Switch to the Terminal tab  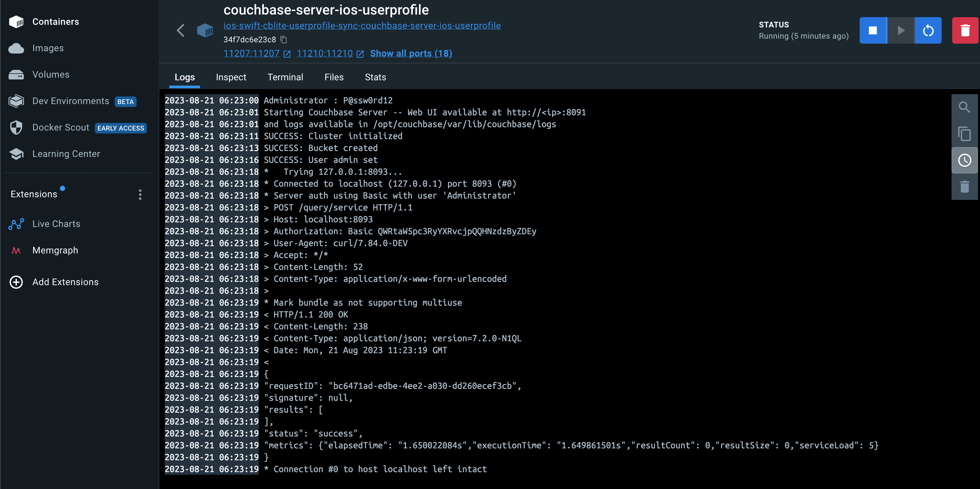click(285, 77)
